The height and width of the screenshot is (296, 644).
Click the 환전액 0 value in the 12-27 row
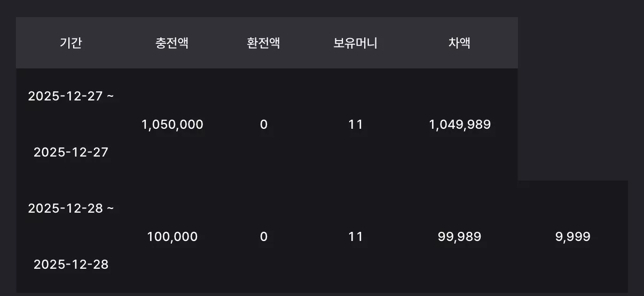[x=263, y=124]
